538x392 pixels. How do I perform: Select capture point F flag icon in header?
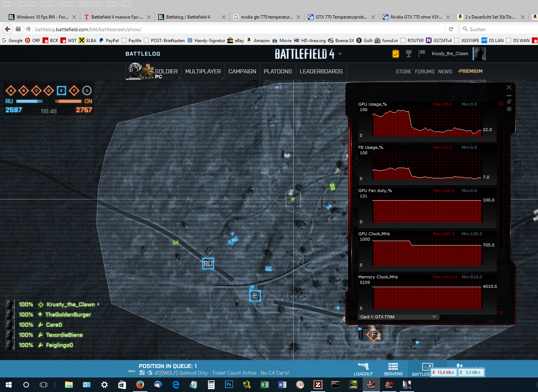[x=74, y=90]
